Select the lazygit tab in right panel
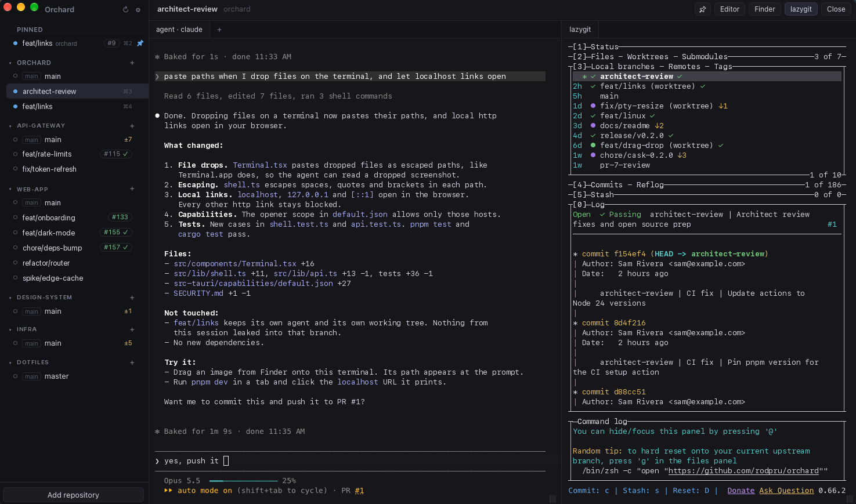The height and width of the screenshot is (504, 856). tap(580, 30)
